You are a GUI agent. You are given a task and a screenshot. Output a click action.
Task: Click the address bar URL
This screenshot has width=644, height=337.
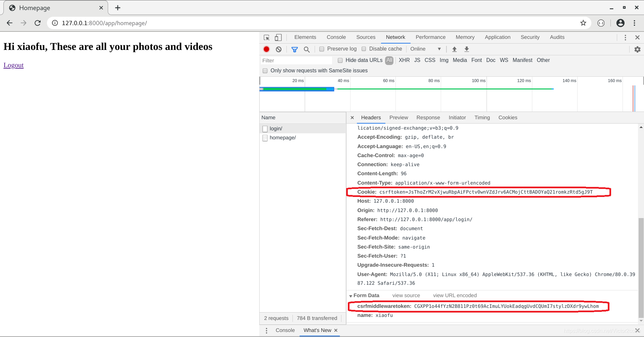(104, 23)
